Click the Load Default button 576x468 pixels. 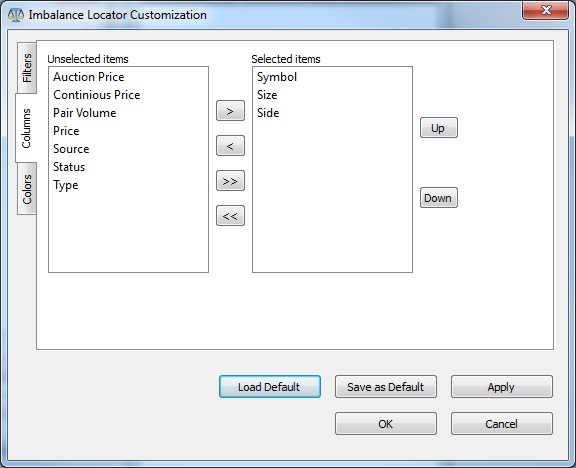(270, 386)
